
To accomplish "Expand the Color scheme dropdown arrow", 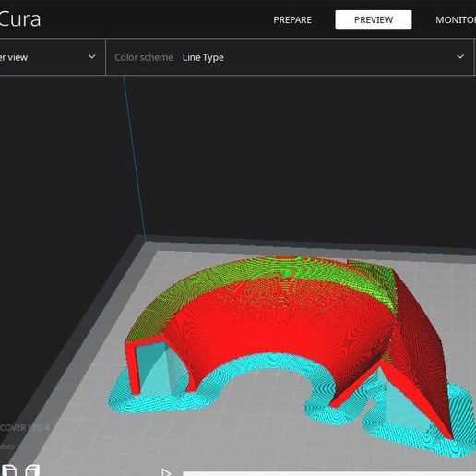I will click(460, 56).
